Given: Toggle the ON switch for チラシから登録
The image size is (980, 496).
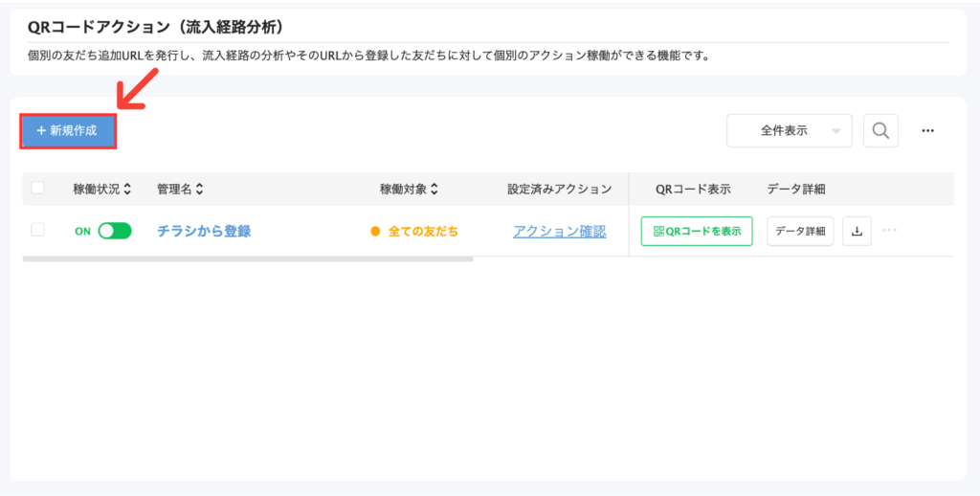Looking at the screenshot, I should 115,231.
